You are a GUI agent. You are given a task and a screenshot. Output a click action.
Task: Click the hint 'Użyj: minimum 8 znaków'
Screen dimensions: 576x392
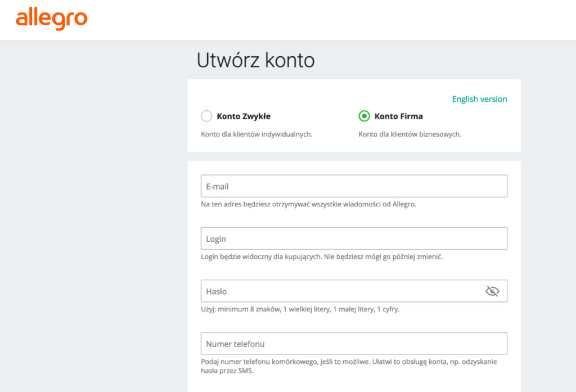241,309
